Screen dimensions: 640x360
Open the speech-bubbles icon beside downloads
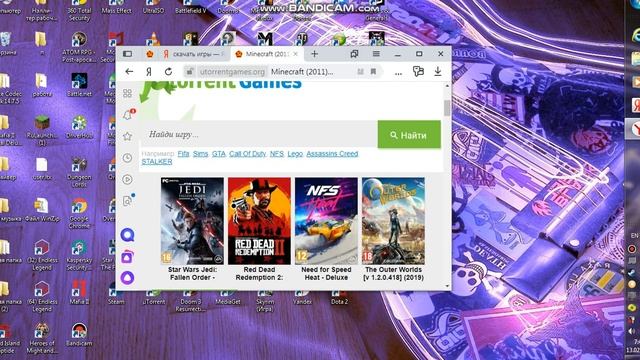point(418,71)
